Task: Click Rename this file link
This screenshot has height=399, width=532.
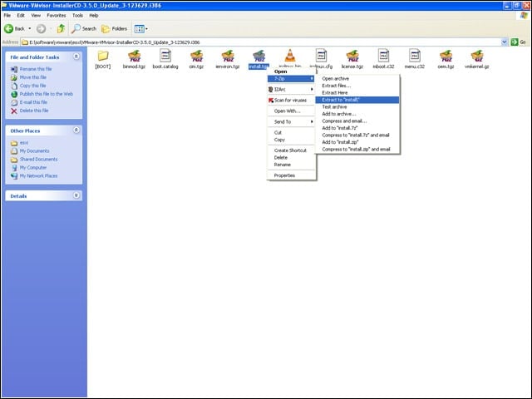Action: [36, 69]
